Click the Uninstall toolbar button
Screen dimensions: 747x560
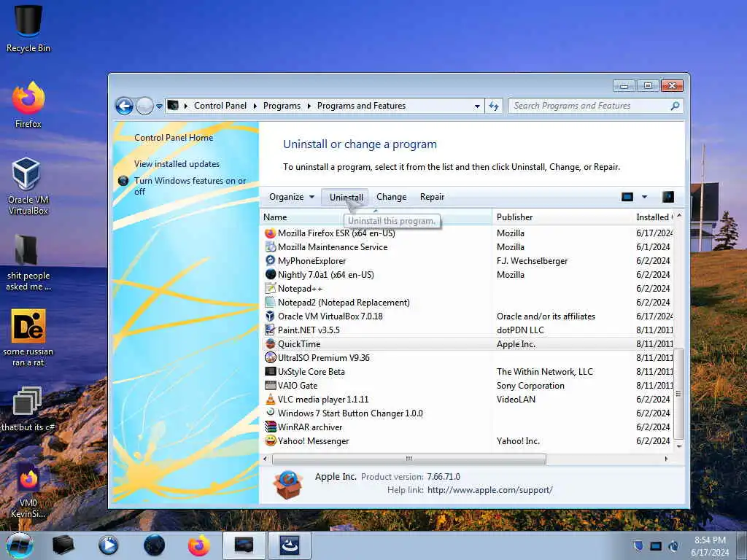point(347,197)
